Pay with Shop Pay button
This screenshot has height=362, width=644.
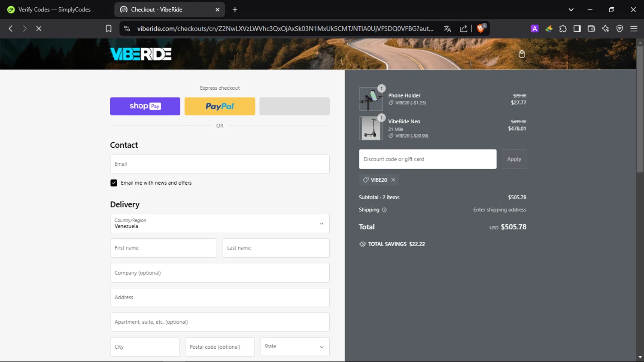145,106
